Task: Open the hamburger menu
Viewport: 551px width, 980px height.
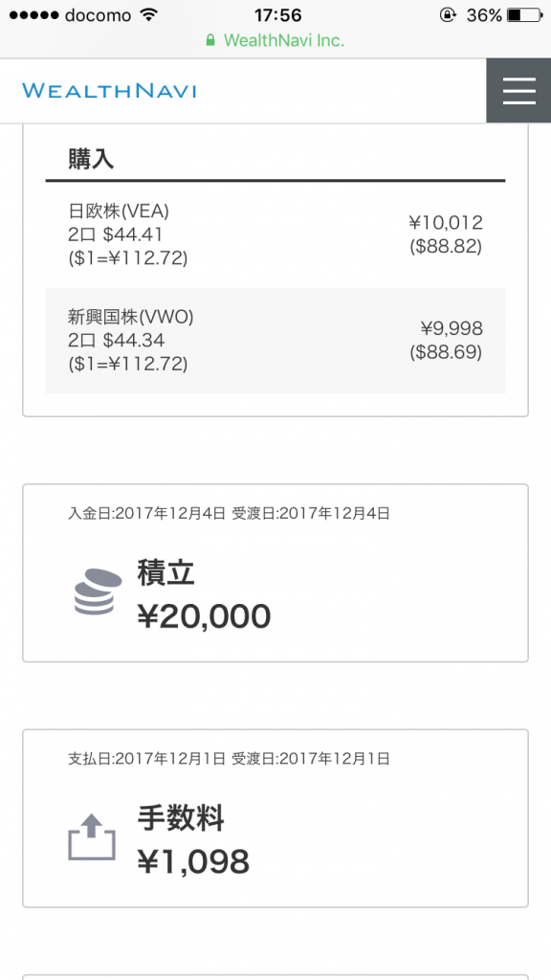Action: 518,91
